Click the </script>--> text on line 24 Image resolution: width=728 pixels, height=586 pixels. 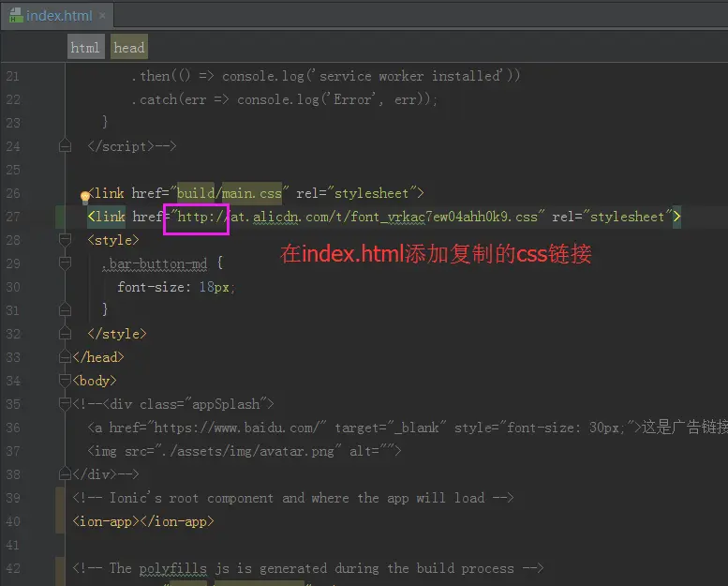[132, 146]
